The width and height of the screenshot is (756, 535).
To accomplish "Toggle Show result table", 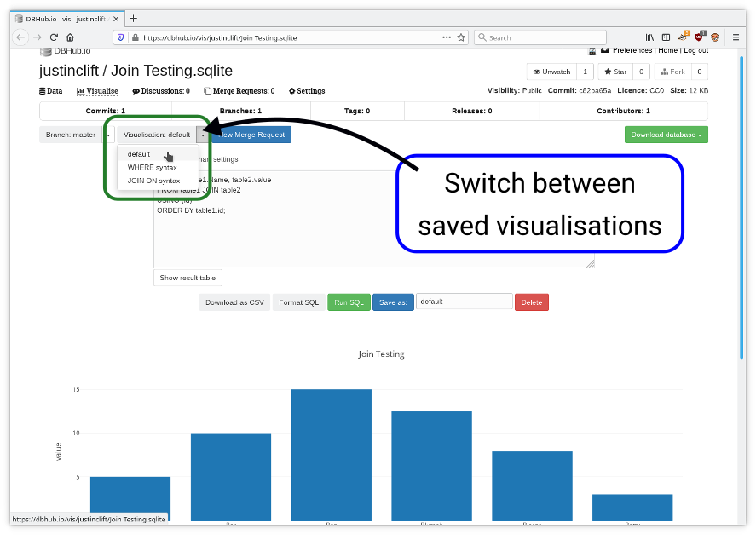I will pos(188,278).
